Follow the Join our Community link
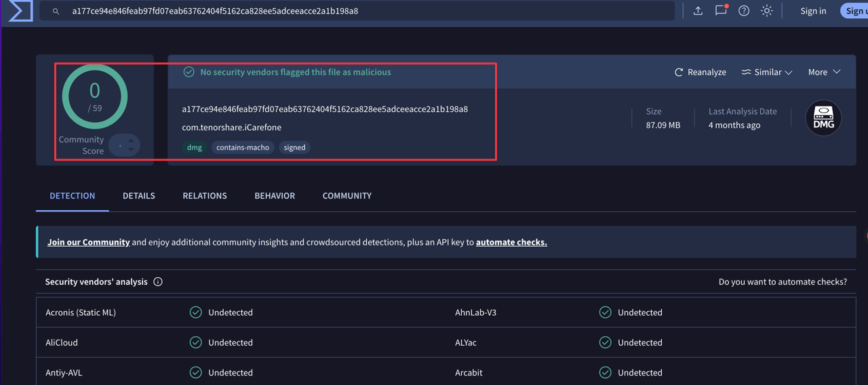This screenshot has width=868, height=385. [x=89, y=242]
